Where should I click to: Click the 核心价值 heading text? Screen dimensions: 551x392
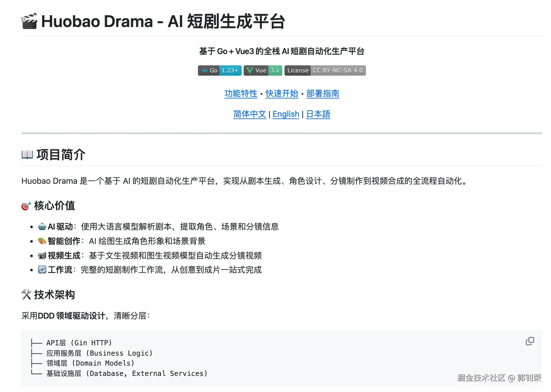pyautogui.click(x=54, y=206)
